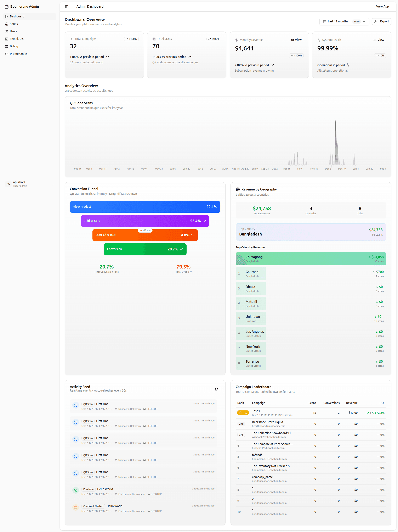The width and height of the screenshot is (398, 532).
Task: Click the trophy icon on the 1st rank badge
Action: [240, 413]
